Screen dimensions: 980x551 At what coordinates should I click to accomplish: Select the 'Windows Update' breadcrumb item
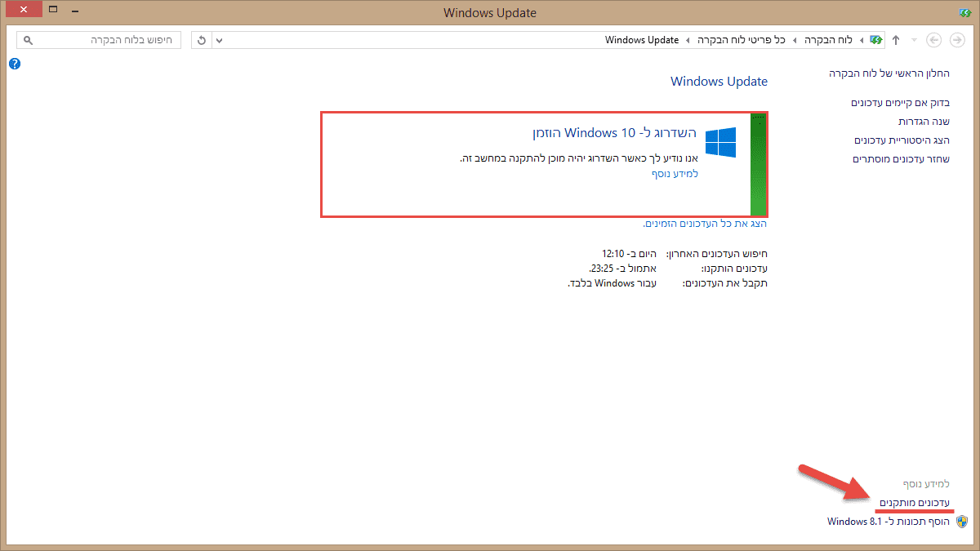click(x=642, y=40)
